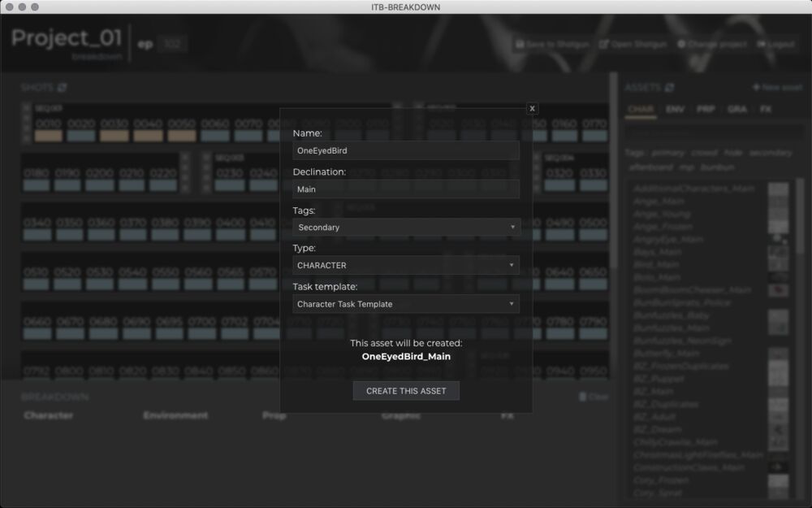Screen dimensions: 812x508
Task: Click the Clear breakdown trash icon
Action: (582, 397)
